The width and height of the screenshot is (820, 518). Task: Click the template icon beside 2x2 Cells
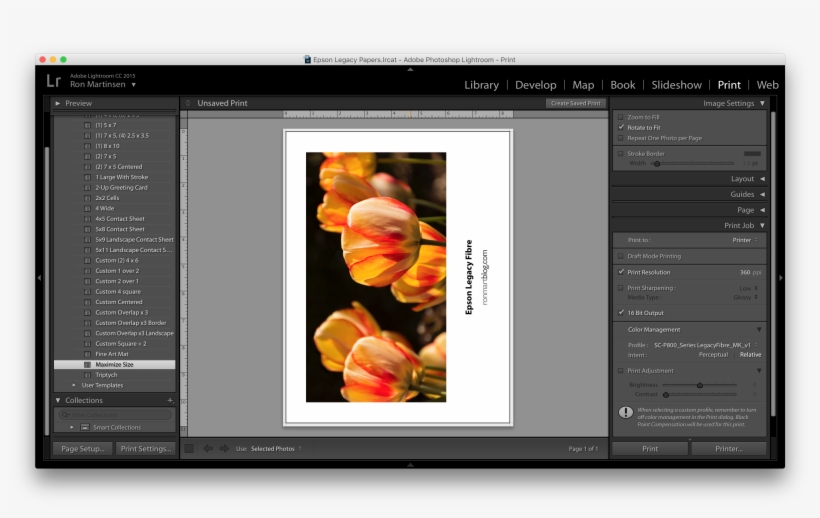click(x=87, y=198)
